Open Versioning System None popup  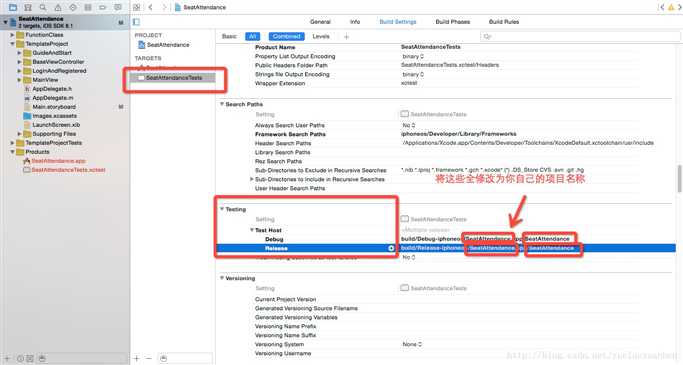coord(412,344)
